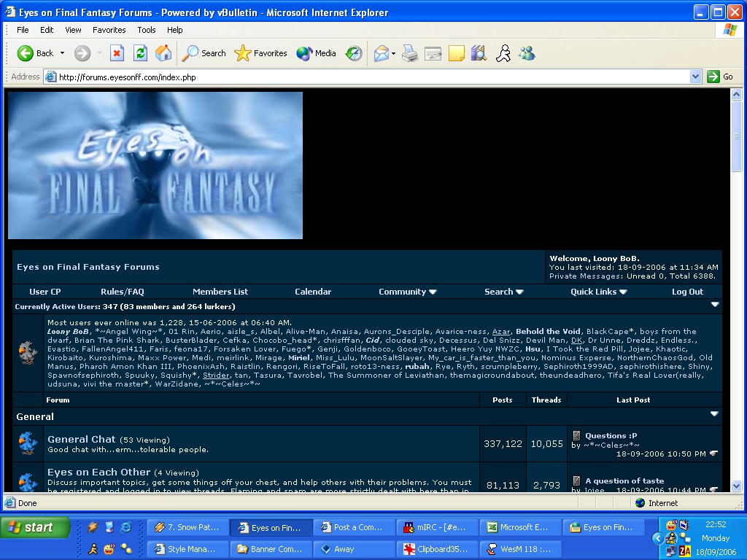Open the Eyes on Each Other forum
This screenshot has width=747, height=560.
98,472
